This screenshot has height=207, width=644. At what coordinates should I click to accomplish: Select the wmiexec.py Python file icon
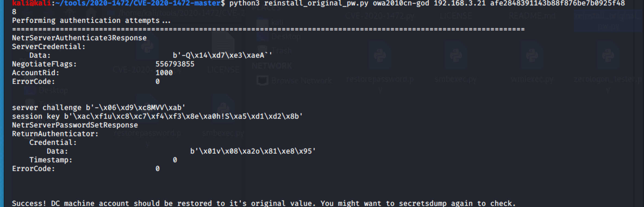(532, 56)
